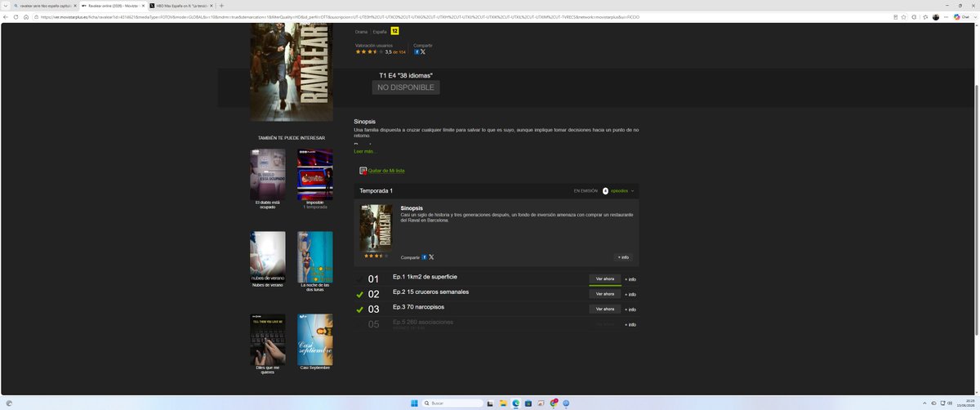Expand + info for episode 5
Viewport: 980px width, 410px height.
(x=630, y=324)
